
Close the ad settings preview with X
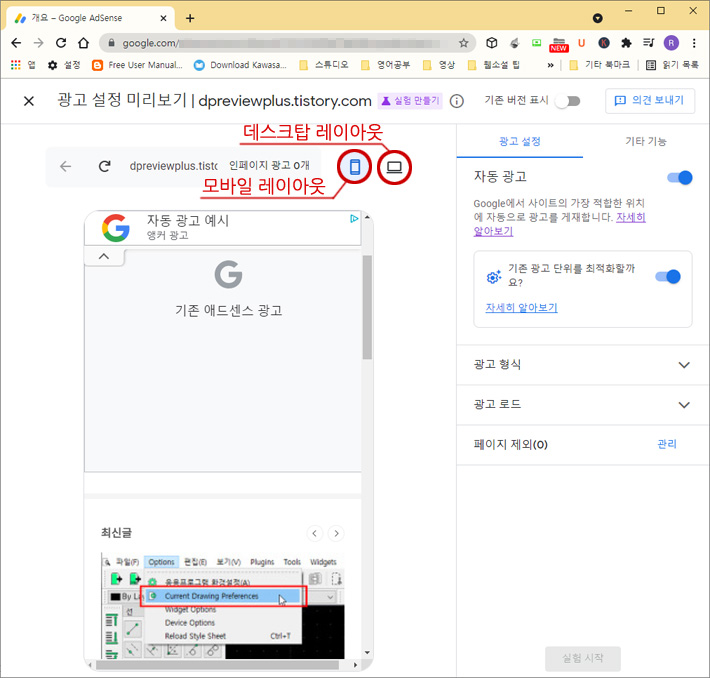coord(29,101)
